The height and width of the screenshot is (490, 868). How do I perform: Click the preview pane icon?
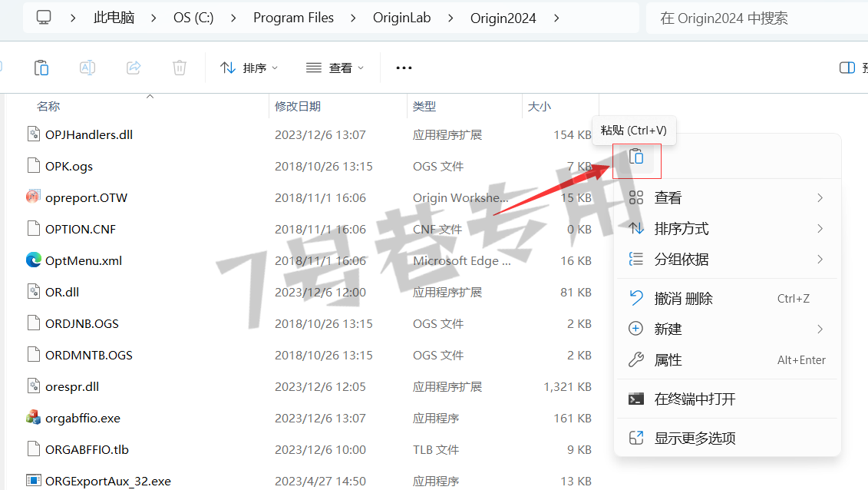pos(847,68)
